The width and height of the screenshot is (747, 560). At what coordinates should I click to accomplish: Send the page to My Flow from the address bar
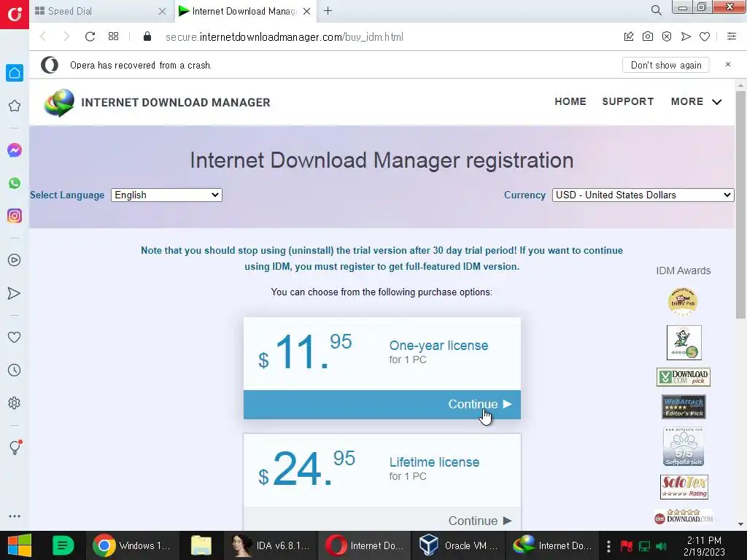[x=686, y=36]
